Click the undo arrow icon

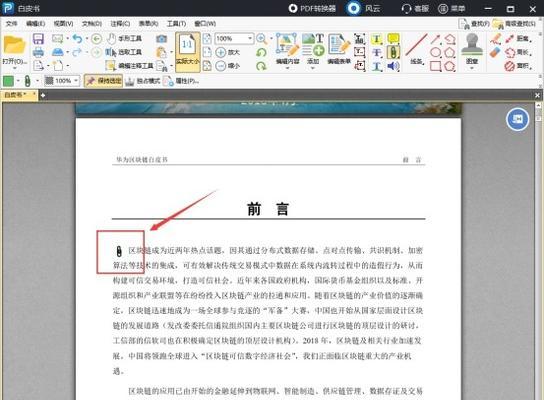tap(77, 39)
